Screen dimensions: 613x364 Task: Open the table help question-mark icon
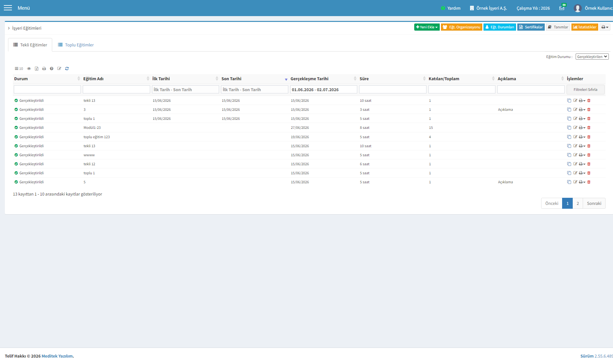[x=52, y=69]
